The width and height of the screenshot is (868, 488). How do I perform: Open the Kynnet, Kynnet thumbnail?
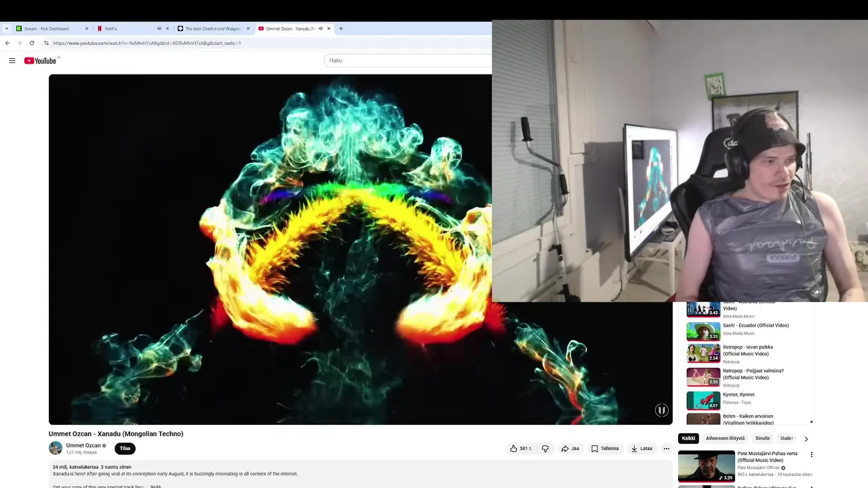[703, 400]
